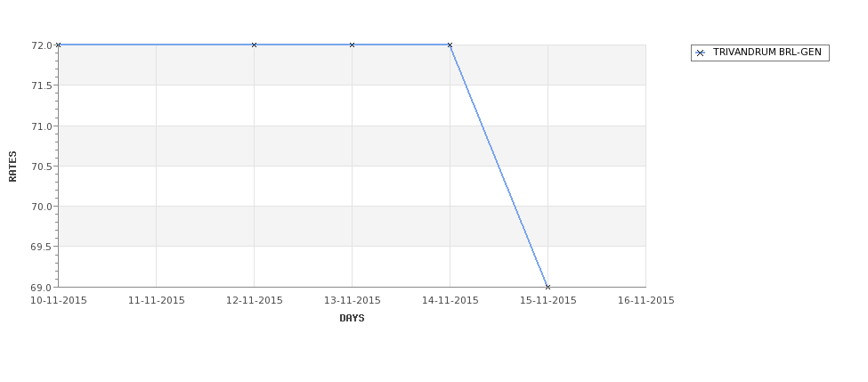Click the 13-11-2015 x-axis label
868x382 pixels.
352,301
